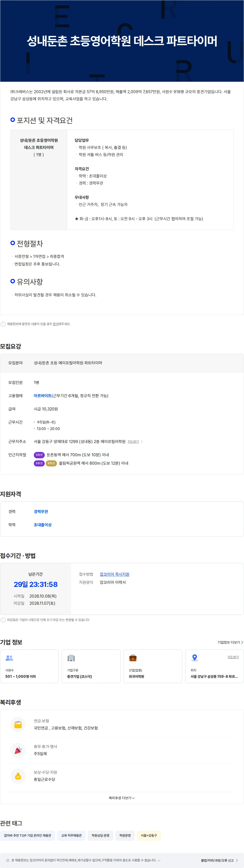Select the 학원운영 tag
Screen dimensions: 244x868
coord(125,835)
